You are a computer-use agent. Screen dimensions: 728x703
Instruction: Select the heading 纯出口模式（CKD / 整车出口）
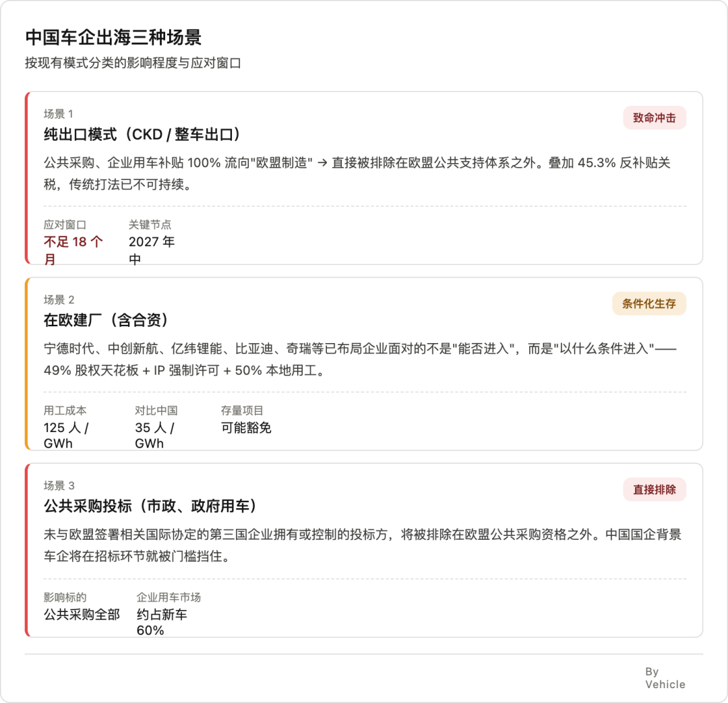click(x=142, y=135)
